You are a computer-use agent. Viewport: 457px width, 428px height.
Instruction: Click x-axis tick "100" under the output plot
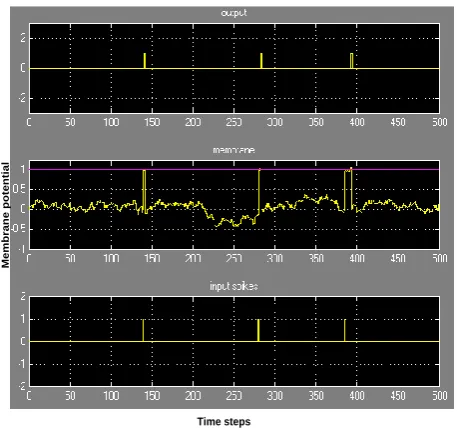coord(111,122)
